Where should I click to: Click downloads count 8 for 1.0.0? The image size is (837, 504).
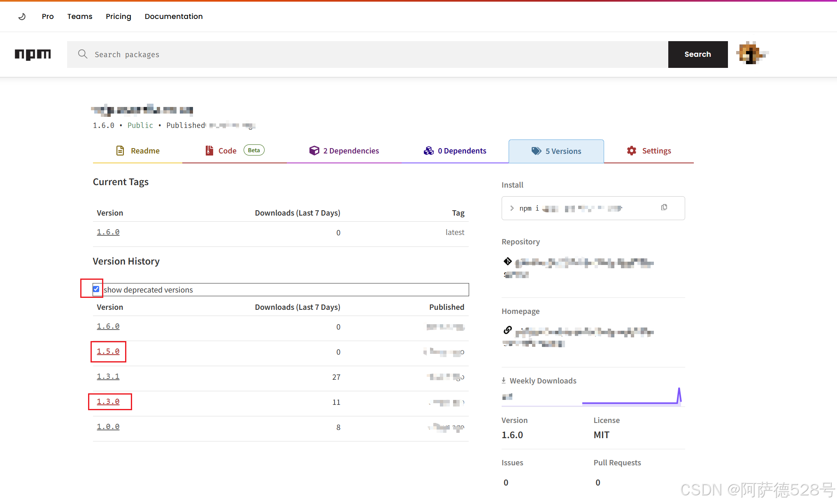338,427
